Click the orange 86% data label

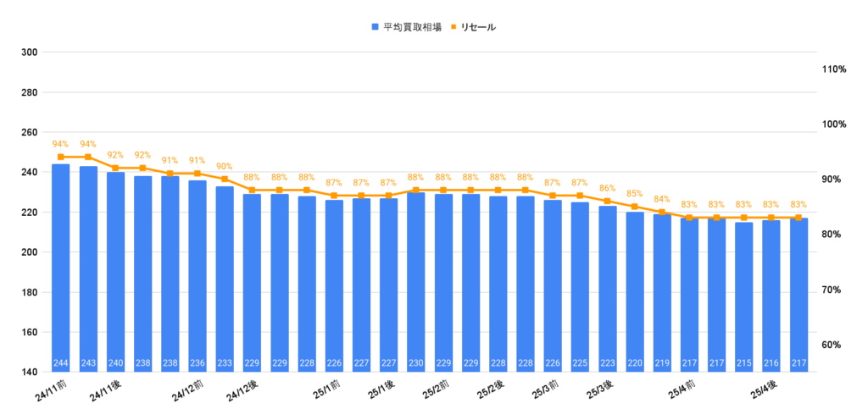[x=607, y=188]
